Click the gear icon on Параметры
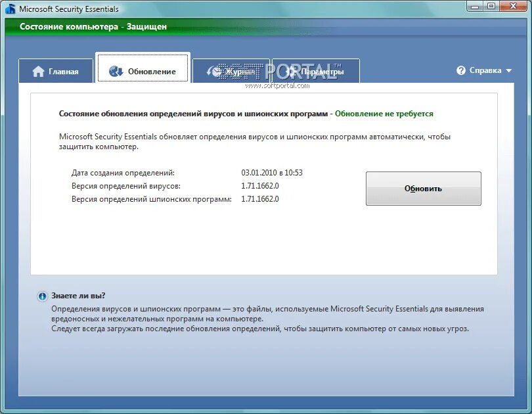Screen dimensions: 532x414 tap(291, 71)
